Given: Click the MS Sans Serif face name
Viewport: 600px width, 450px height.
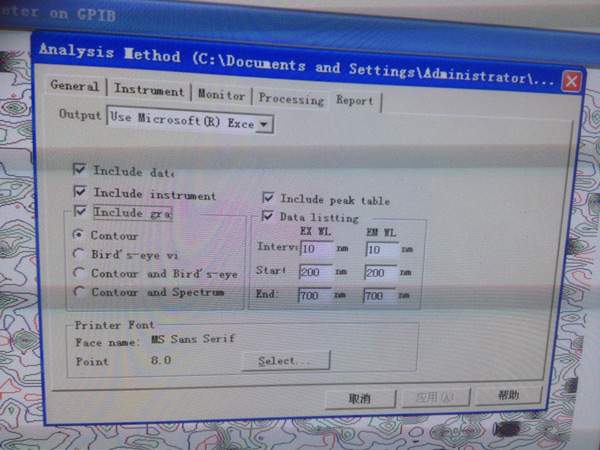Looking at the screenshot, I should [192, 339].
